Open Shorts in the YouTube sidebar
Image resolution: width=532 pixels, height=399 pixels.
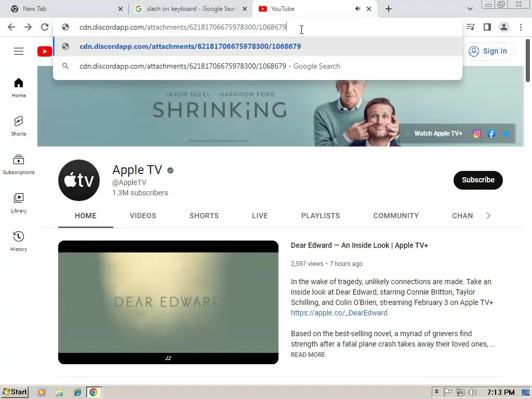point(19,126)
